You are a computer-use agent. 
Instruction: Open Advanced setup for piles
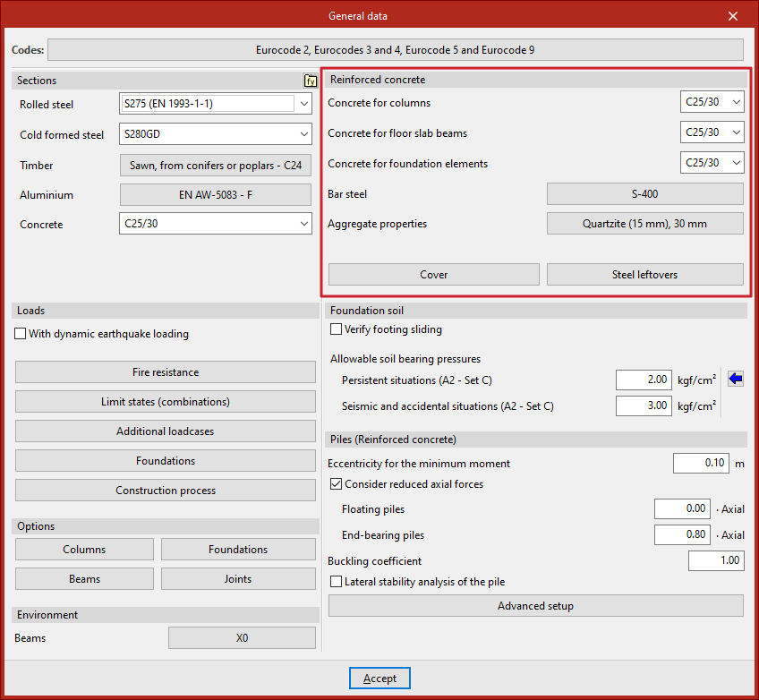pyautogui.click(x=535, y=606)
